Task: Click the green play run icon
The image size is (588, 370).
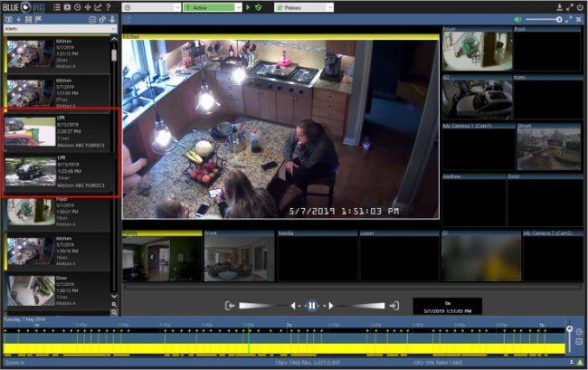Action: pos(248,7)
